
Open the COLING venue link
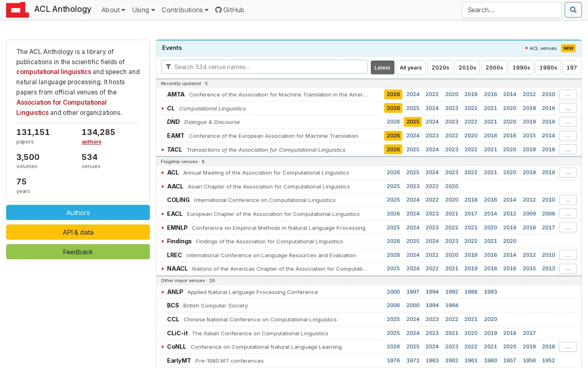point(178,200)
